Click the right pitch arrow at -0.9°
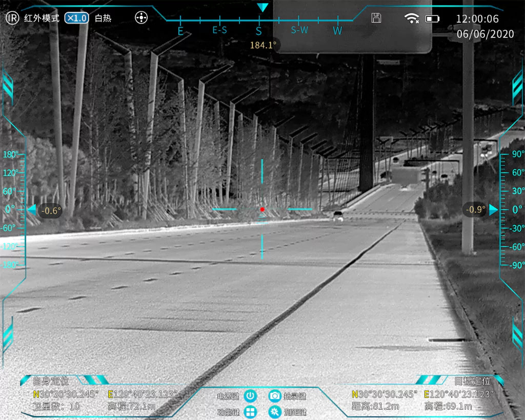This screenshot has height=420, width=525. [493, 210]
